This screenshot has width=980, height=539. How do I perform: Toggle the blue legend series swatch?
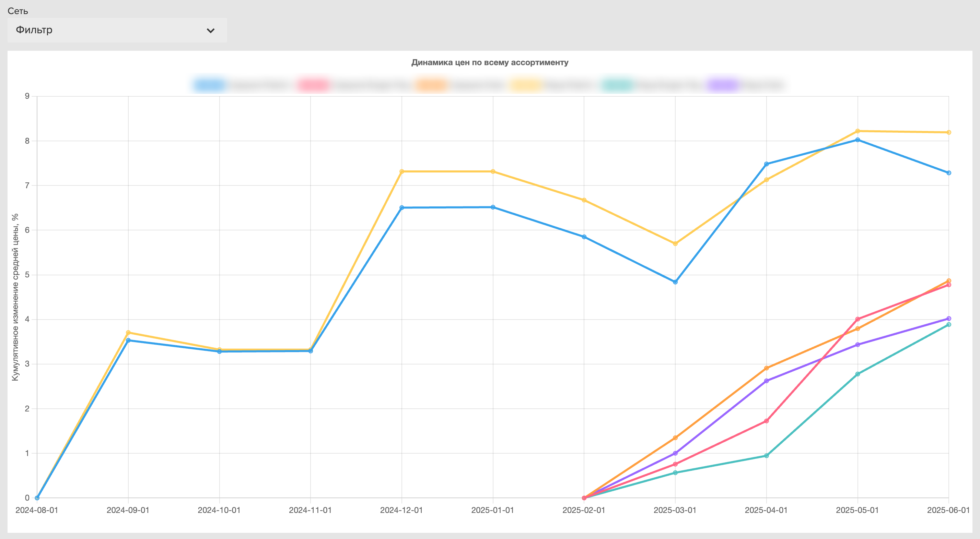pyautogui.click(x=209, y=85)
